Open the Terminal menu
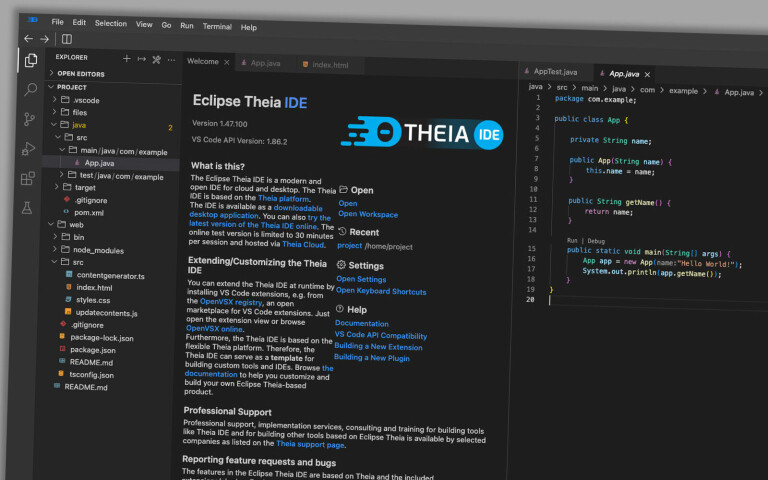This screenshot has height=480, width=768. 217,26
